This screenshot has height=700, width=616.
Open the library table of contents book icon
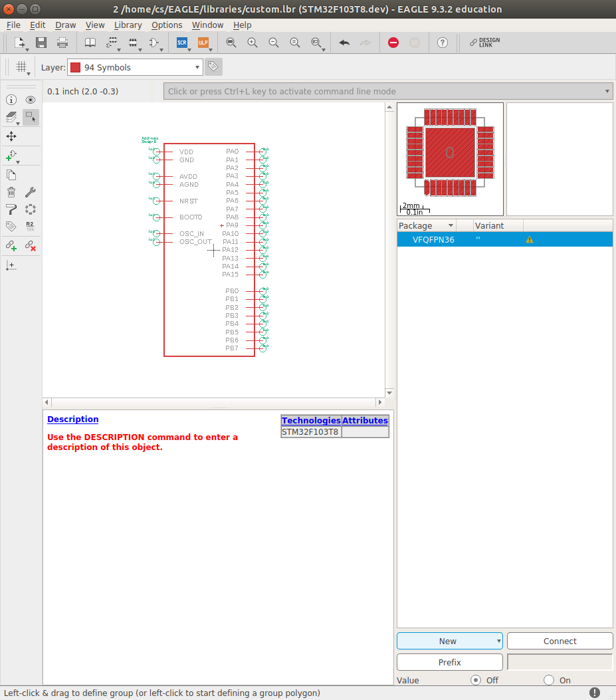click(x=90, y=43)
